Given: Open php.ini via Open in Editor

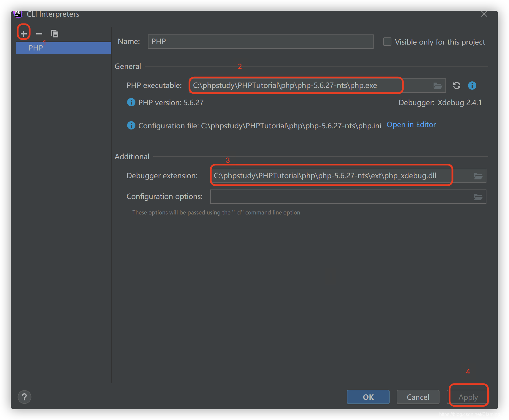Looking at the screenshot, I should click(411, 125).
